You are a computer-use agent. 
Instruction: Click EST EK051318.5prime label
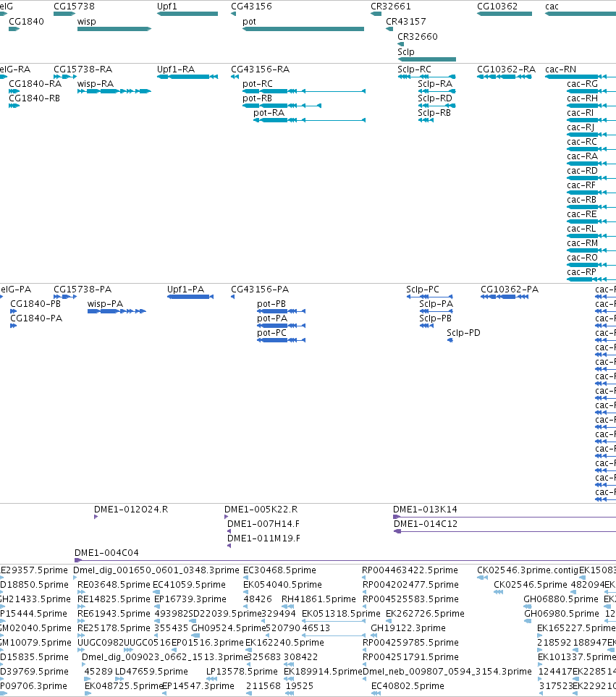[341, 614]
